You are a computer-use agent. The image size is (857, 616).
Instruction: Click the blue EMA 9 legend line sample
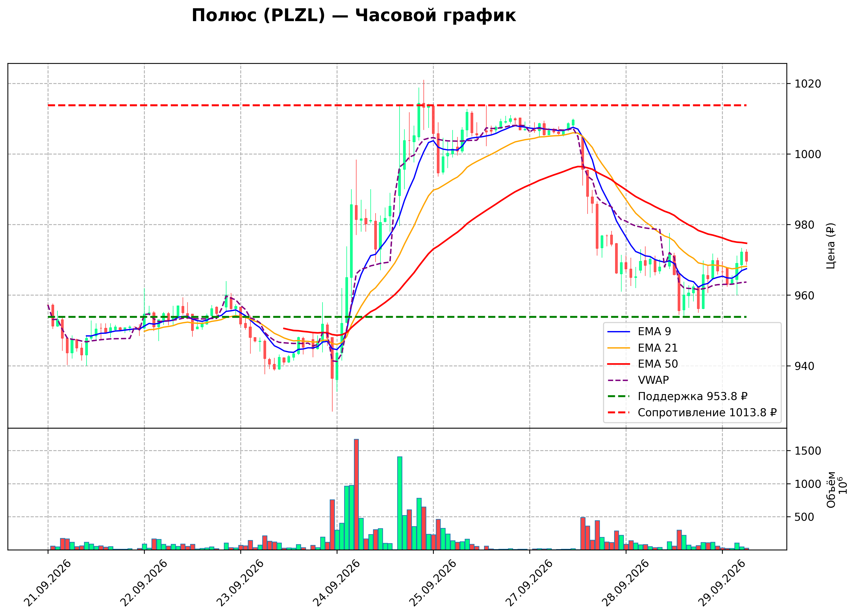click(x=618, y=332)
